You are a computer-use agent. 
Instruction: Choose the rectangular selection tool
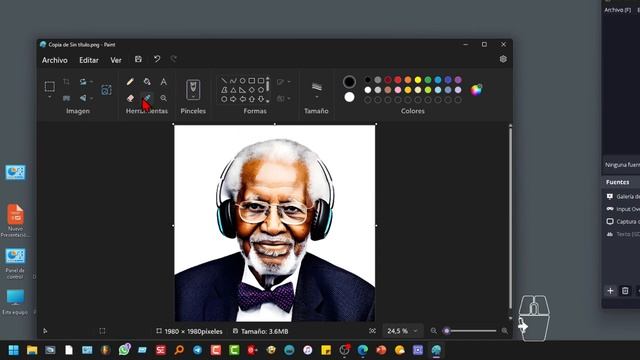[x=49, y=87]
